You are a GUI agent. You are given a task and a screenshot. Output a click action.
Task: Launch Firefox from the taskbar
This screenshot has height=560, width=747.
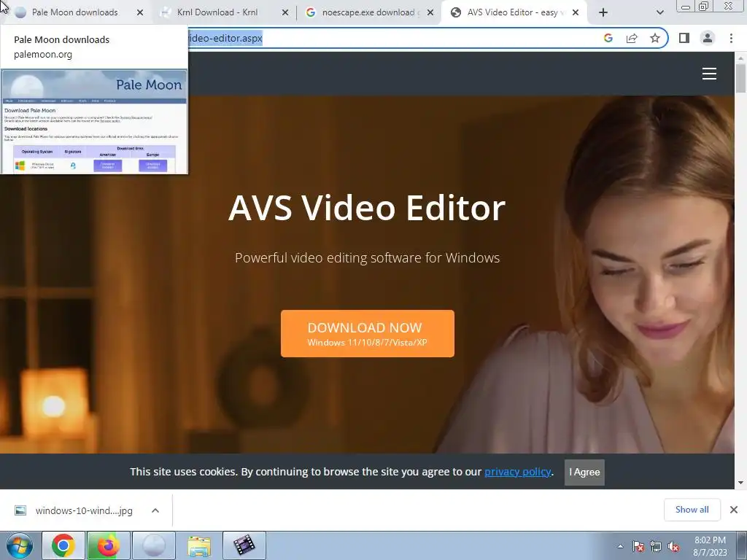coord(108,545)
